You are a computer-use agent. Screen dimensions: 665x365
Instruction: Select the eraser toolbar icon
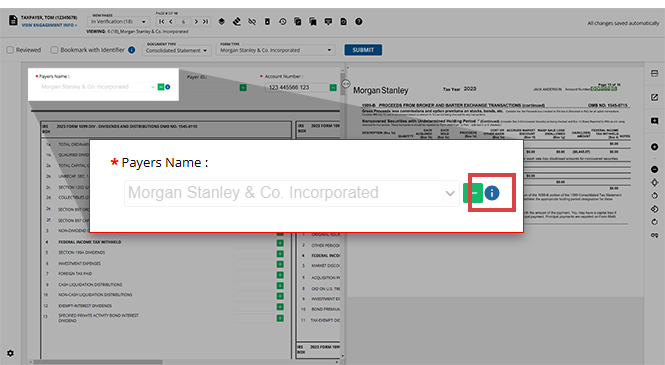coord(237,22)
